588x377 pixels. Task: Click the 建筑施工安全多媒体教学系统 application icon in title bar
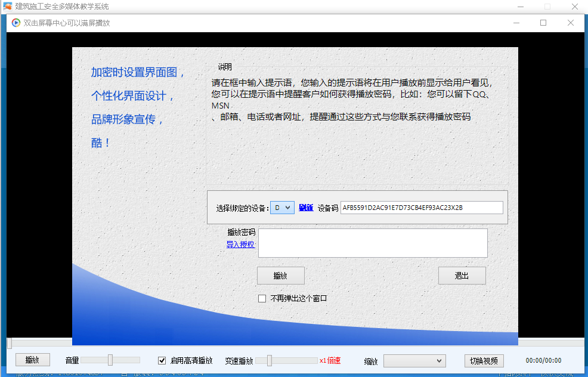click(x=7, y=7)
